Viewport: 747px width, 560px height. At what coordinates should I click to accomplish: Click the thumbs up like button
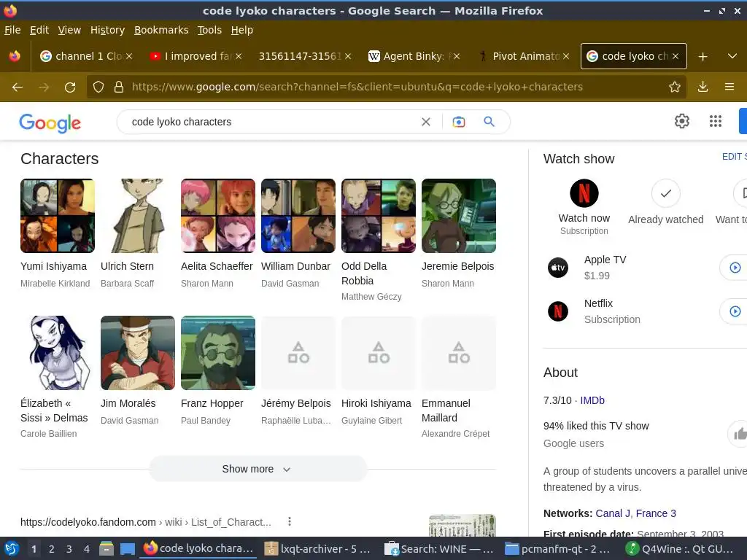(739, 434)
